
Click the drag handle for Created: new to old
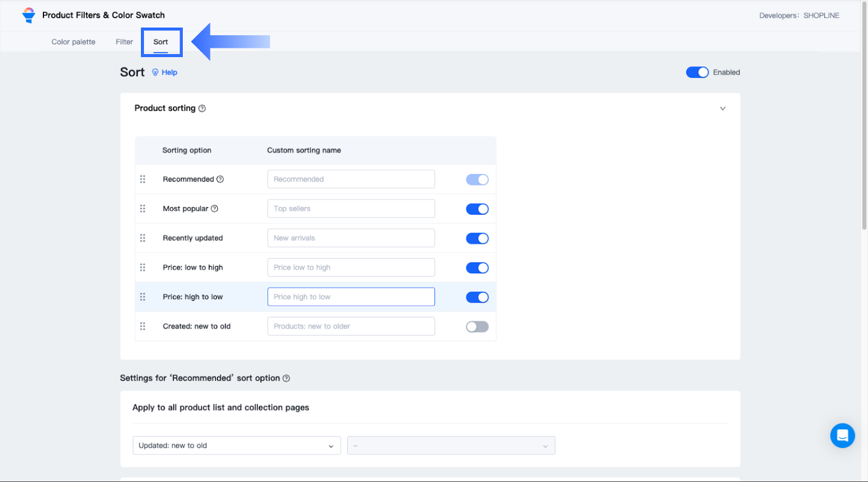pos(143,326)
